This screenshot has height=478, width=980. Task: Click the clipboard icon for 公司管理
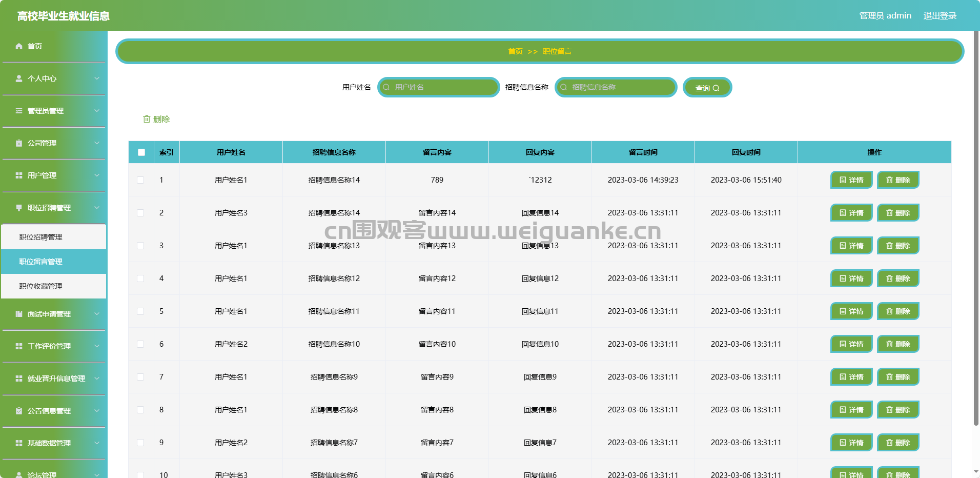coord(19,143)
